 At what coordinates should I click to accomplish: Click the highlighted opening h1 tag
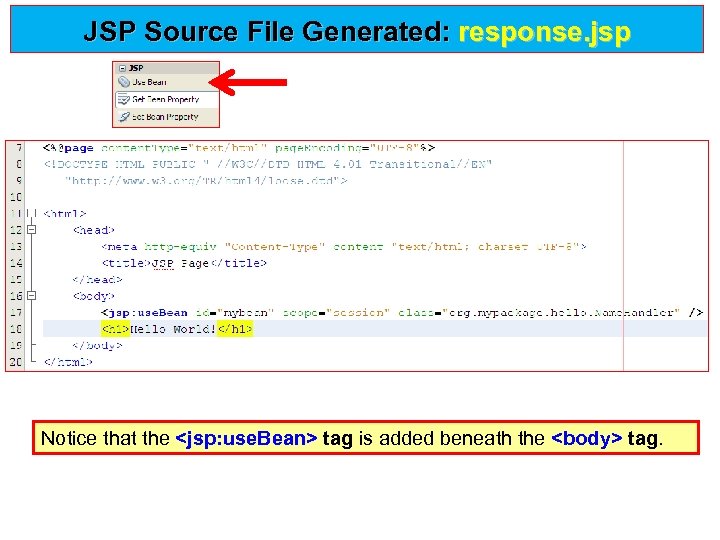tap(115, 329)
